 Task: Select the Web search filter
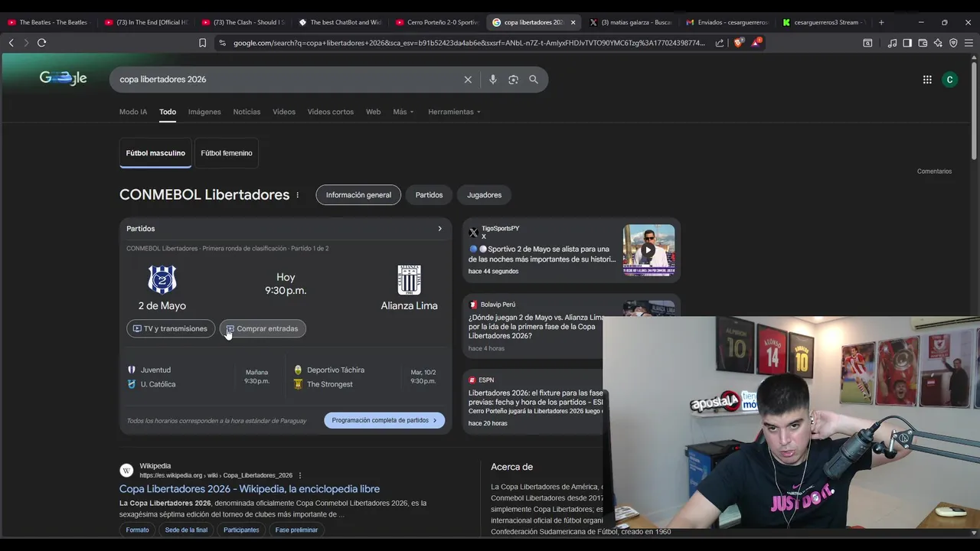pyautogui.click(x=373, y=112)
